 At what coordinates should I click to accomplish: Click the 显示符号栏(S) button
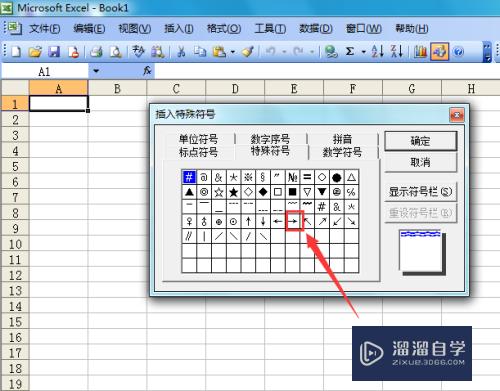point(420,192)
